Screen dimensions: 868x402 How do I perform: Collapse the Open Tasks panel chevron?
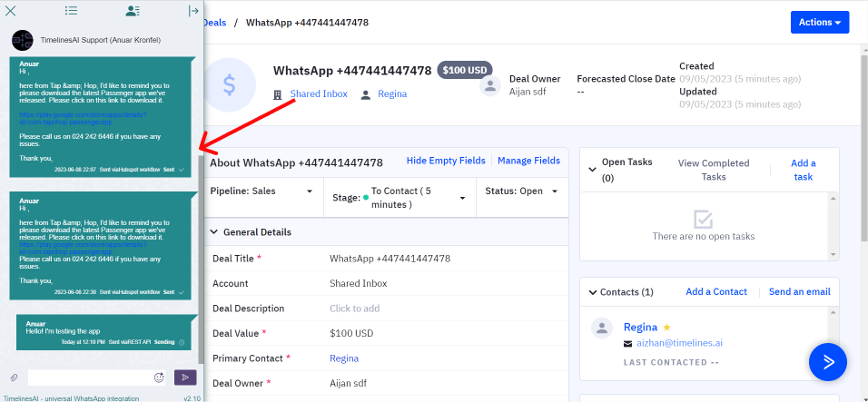[592, 169]
